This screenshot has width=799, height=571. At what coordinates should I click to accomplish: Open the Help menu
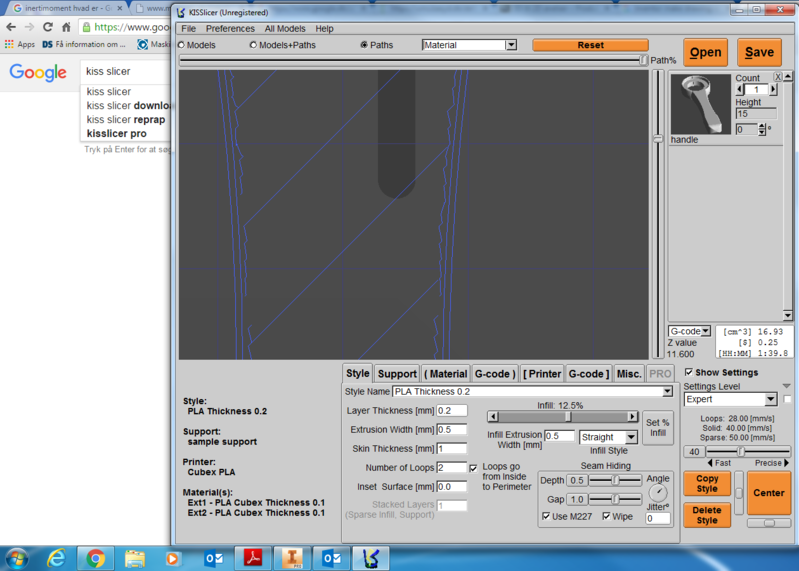pos(324,29)
